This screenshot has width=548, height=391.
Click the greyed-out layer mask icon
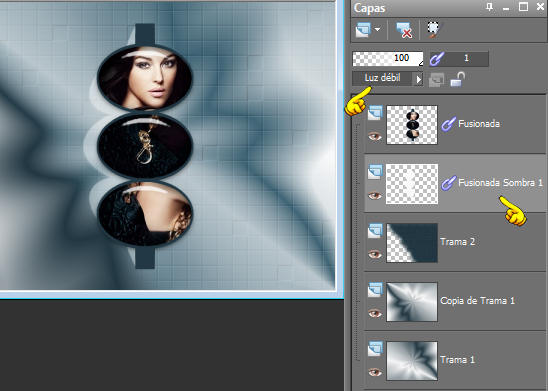coord(436,80)
